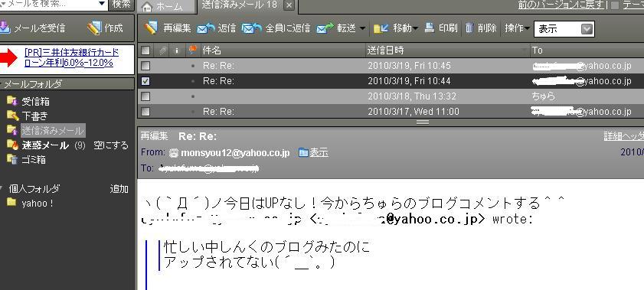Click 再編集 link in preview header
The width and height of the screenshot is (644, 290).
click(x=155, y=136)
